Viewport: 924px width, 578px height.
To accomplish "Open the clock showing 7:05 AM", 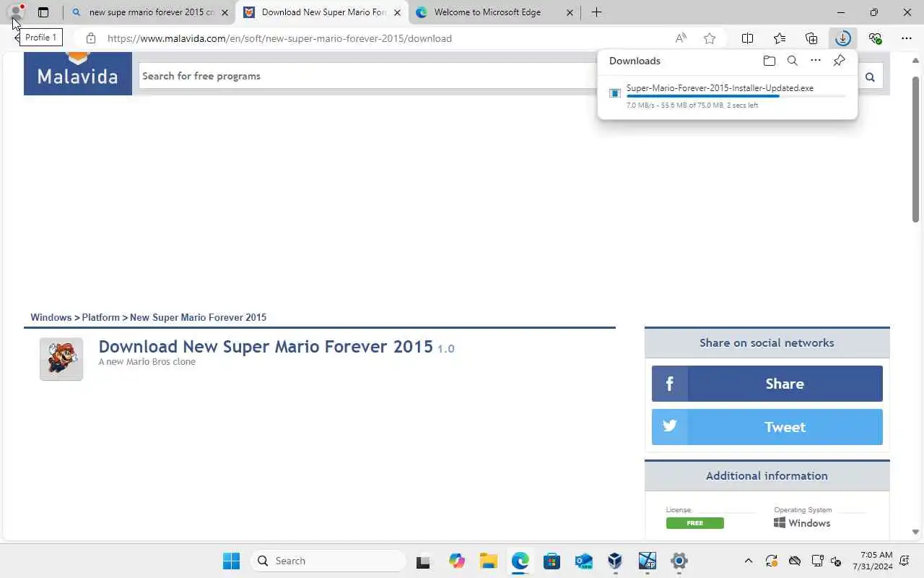I will pos(873,561).
